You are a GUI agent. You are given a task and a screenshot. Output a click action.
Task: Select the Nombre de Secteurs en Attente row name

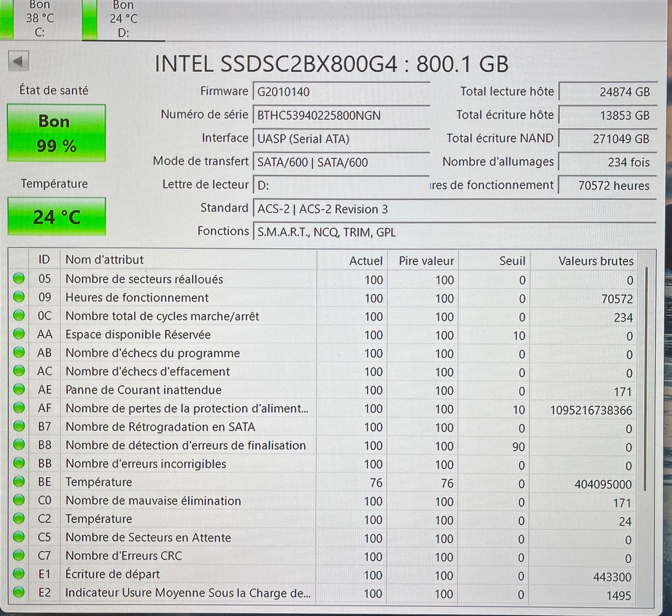(148, 537)
